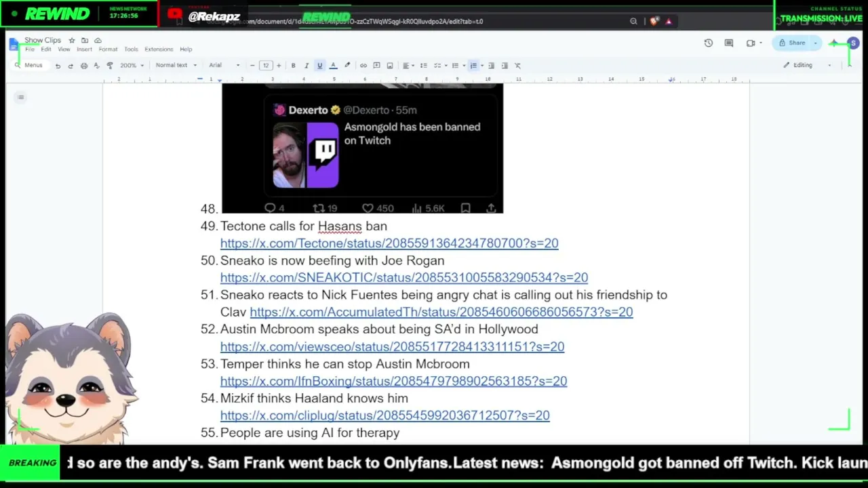Open the version history icon
This screenshot has width=868, height=488.
coord(709,43)
